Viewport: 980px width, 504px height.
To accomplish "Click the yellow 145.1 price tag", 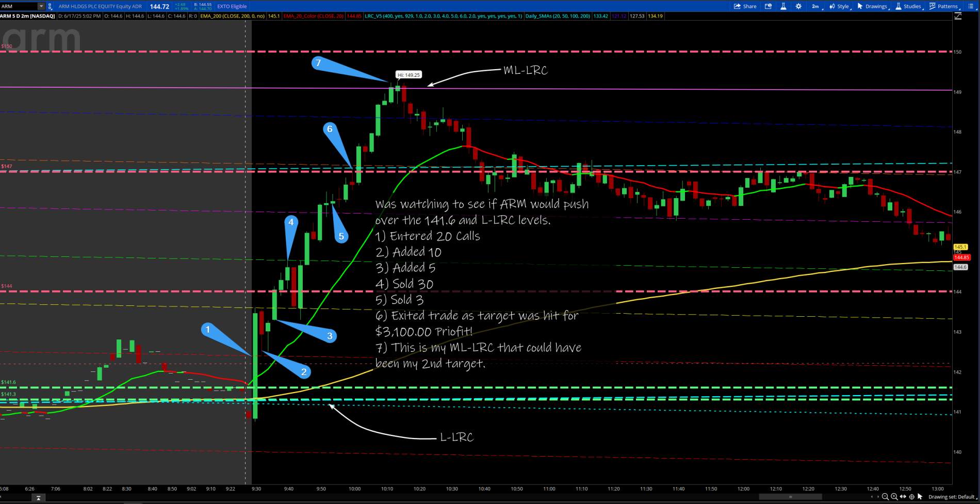I will coord(961,247).
